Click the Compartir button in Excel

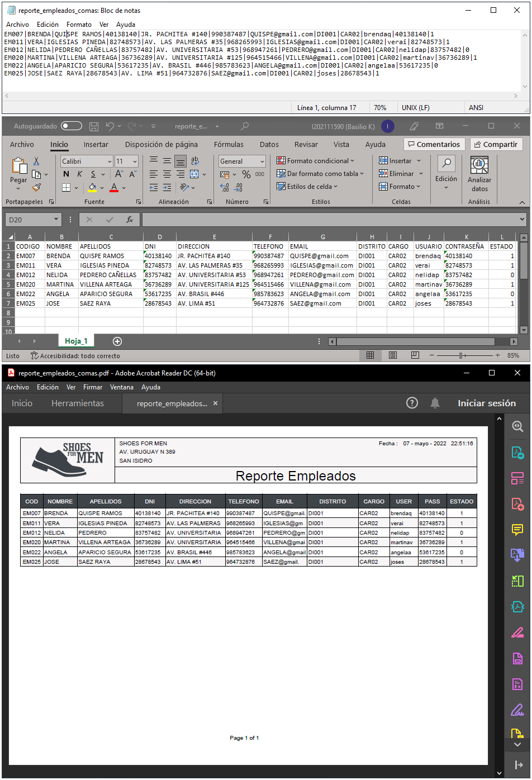point(496,144)
